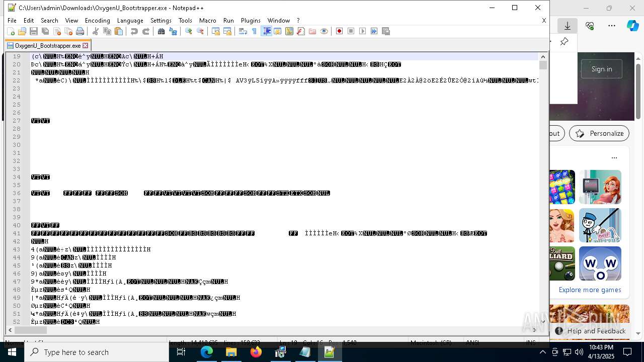The image size is (644, 362).
Task: Click the Stop Recording macro icon
Action: [351, 31]
